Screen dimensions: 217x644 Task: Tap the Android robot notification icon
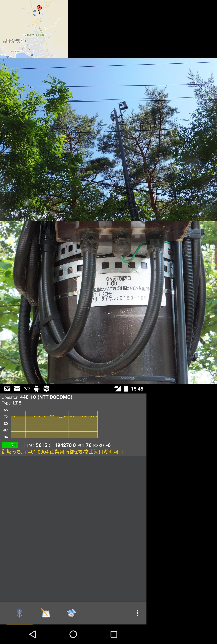click(x=36, y=388)
